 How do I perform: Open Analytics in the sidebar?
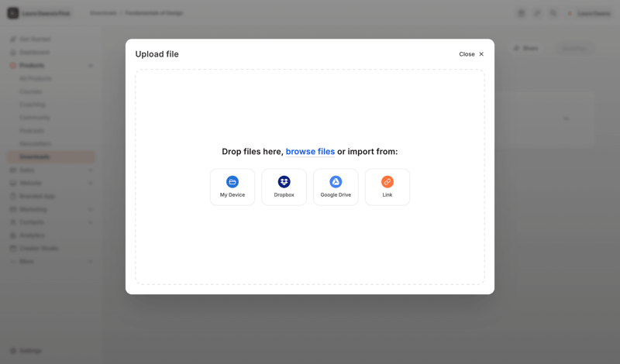32,235
